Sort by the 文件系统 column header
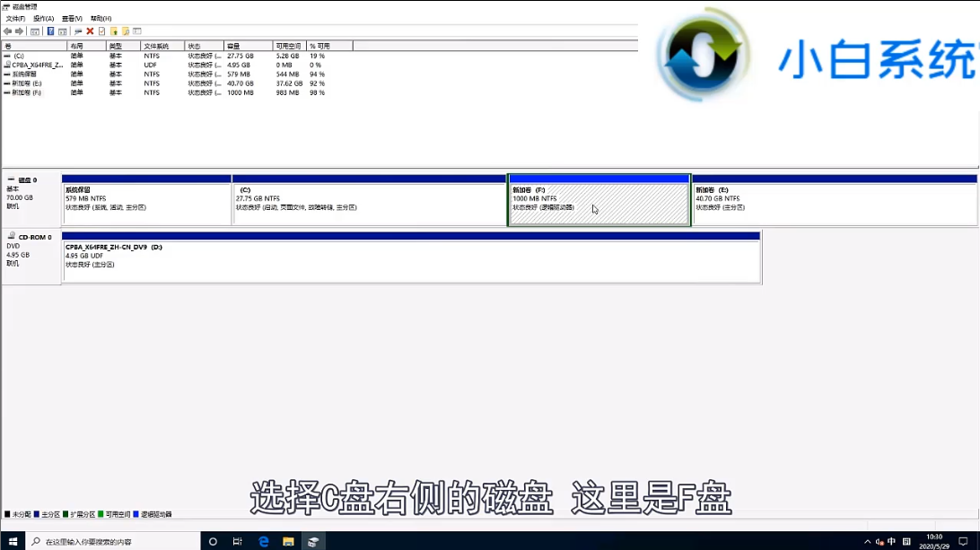Screen dimensions: 980x550 point(162,47)
